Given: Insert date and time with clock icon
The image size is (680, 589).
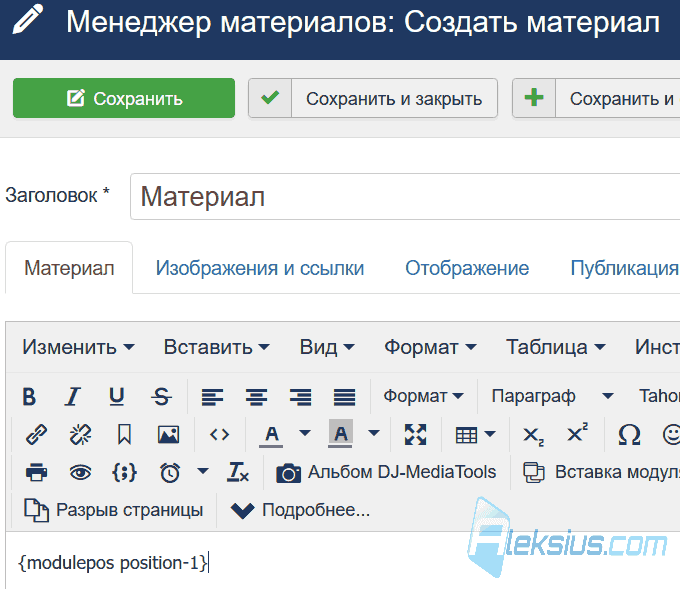Looking at the screenshot, I should coord(170,472).
